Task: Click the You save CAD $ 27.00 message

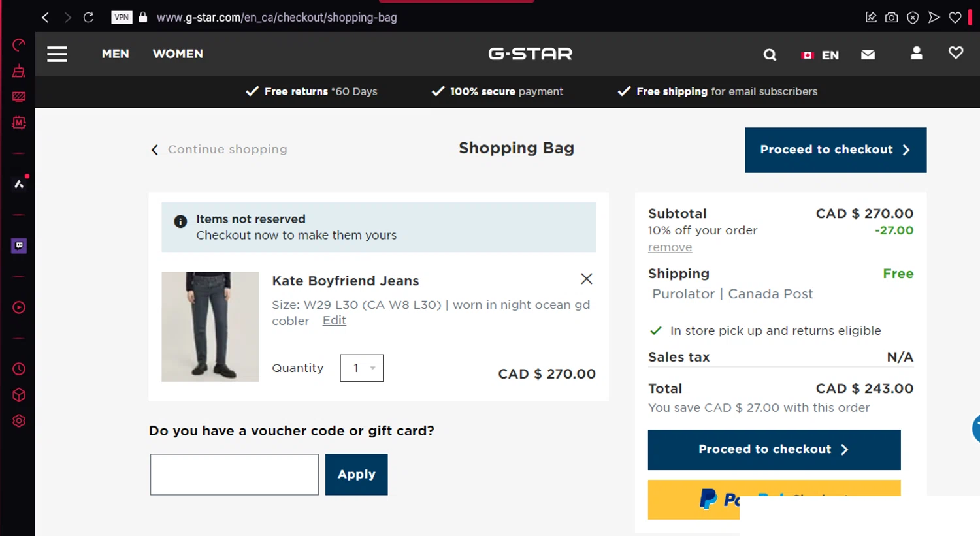Action: (x=759, y=408)
